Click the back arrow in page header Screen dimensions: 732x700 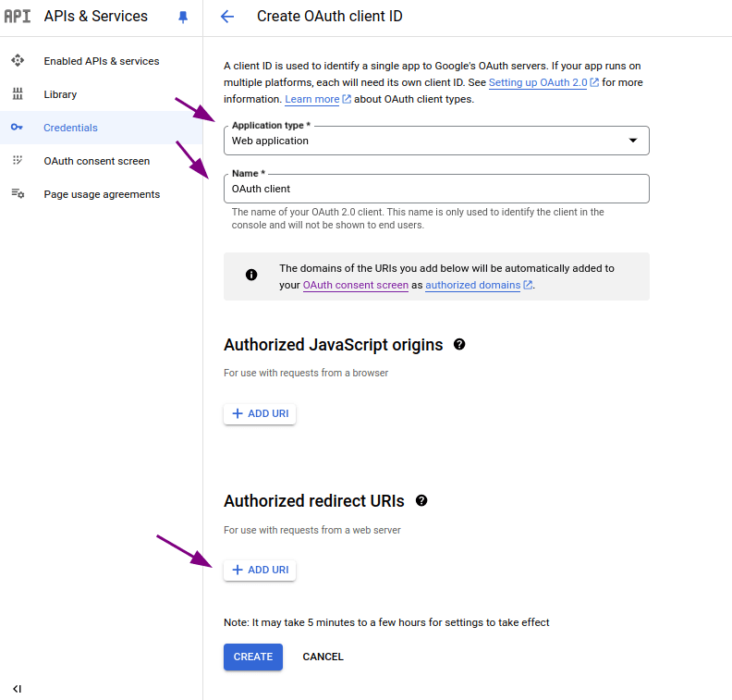(x=227, y=17)
